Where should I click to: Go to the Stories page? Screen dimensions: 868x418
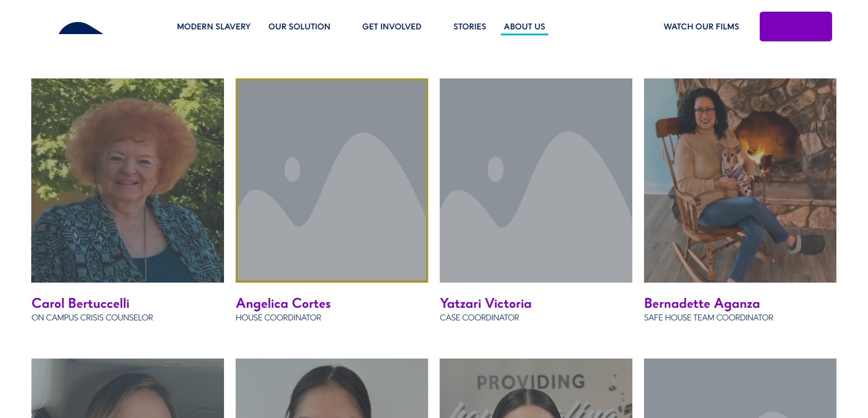[469, 27]
